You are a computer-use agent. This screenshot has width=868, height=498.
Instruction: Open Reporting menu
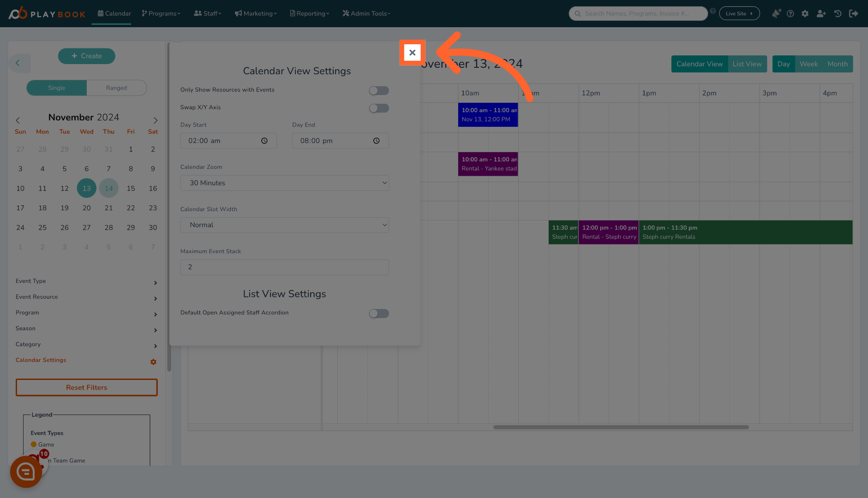(x=310, y=14)
